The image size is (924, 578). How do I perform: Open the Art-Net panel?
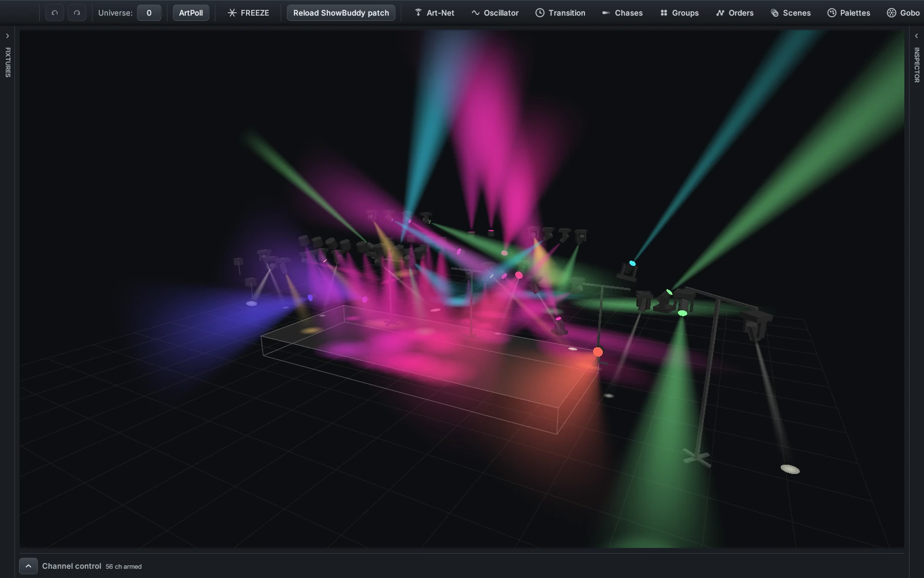coord(435,13)
